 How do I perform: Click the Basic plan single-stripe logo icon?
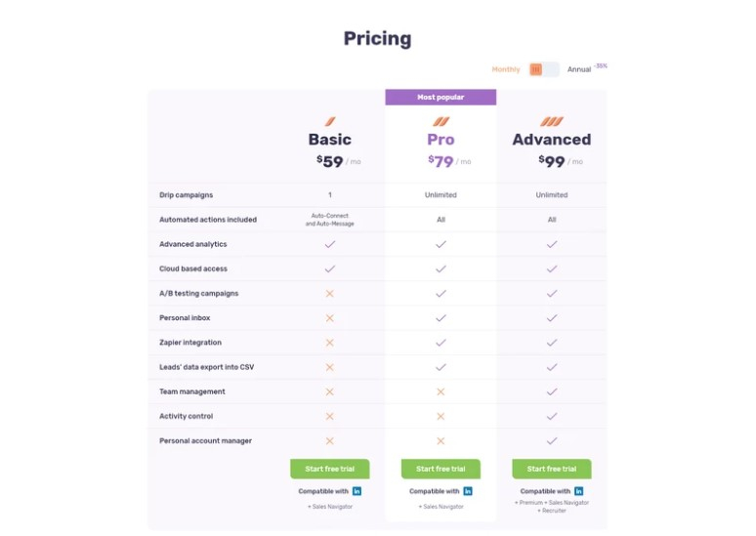[x=330, y=122]
